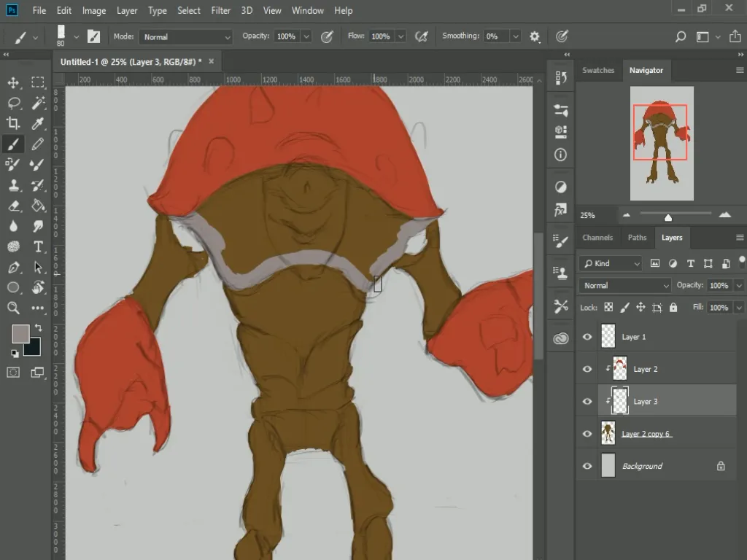Click the background dark color swatch

(x=35, y=349)
